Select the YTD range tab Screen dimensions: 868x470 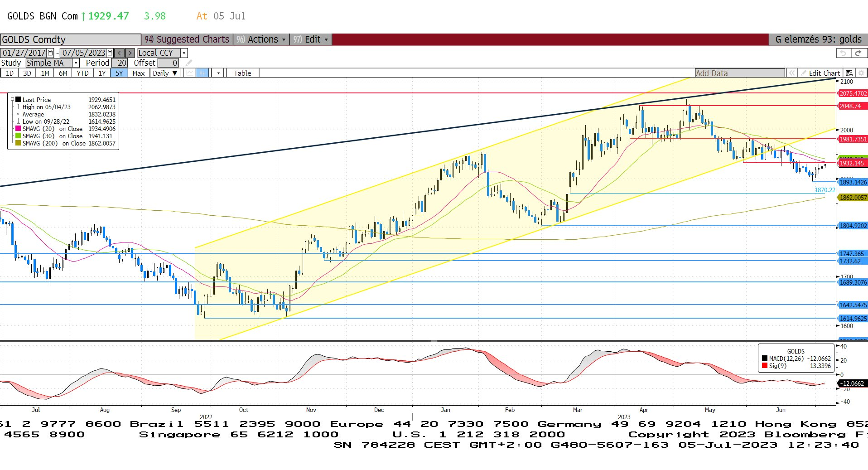coord(82,73)
